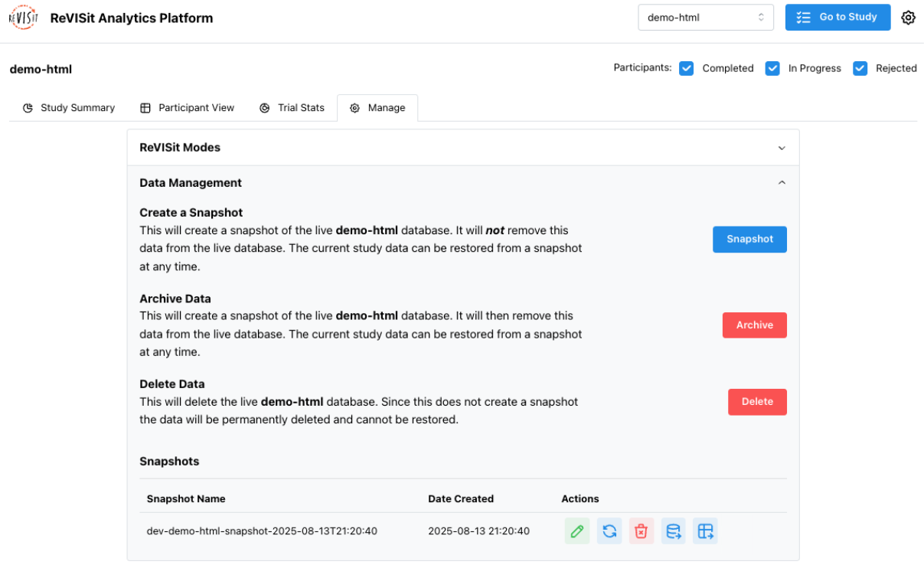924x568 pixels.
Task: Switch to the Trial Stats tab
Action: pos(292,108)
